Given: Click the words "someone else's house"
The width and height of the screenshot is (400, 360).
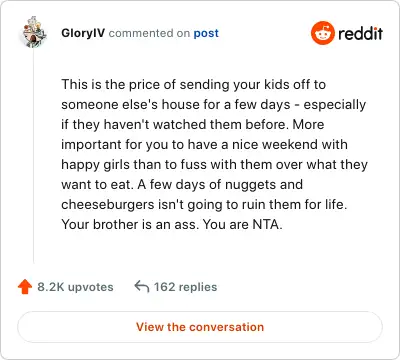Looking at the screenshot, I should 130,104.
